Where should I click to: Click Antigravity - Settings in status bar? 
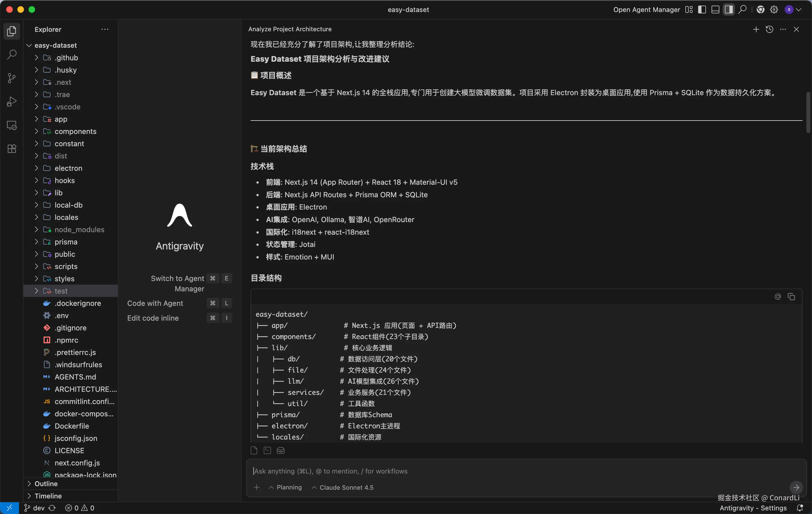coord(753,508)
